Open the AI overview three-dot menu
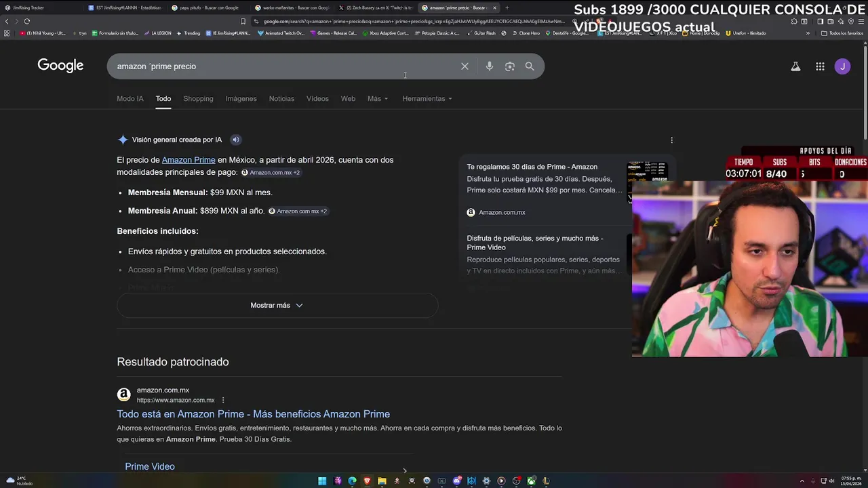868x488 pixels. point(671,140)
